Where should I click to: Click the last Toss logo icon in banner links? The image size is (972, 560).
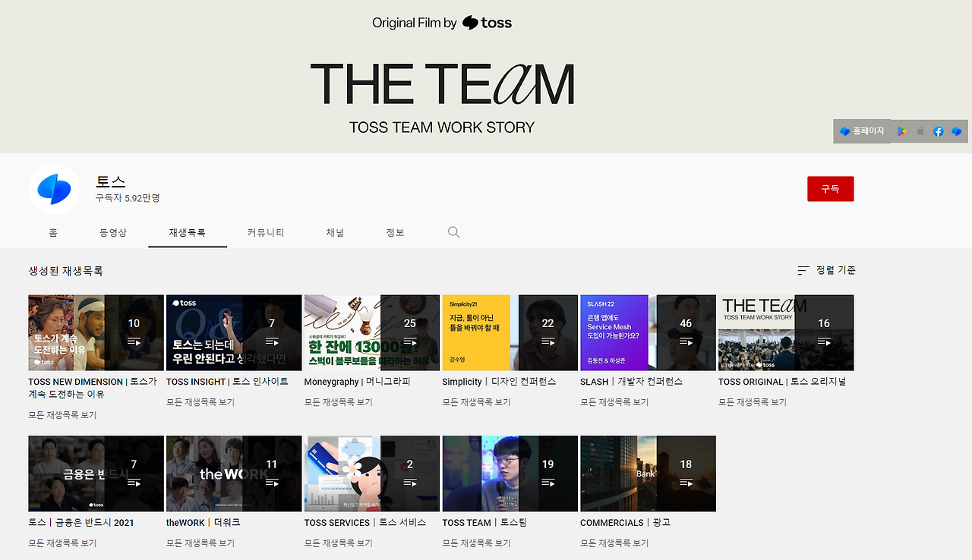957,131
